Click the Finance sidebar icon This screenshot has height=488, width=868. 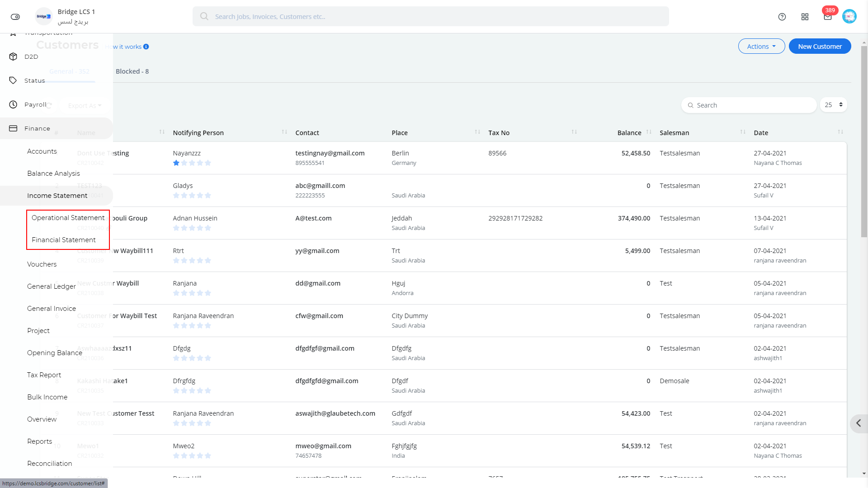13,128
